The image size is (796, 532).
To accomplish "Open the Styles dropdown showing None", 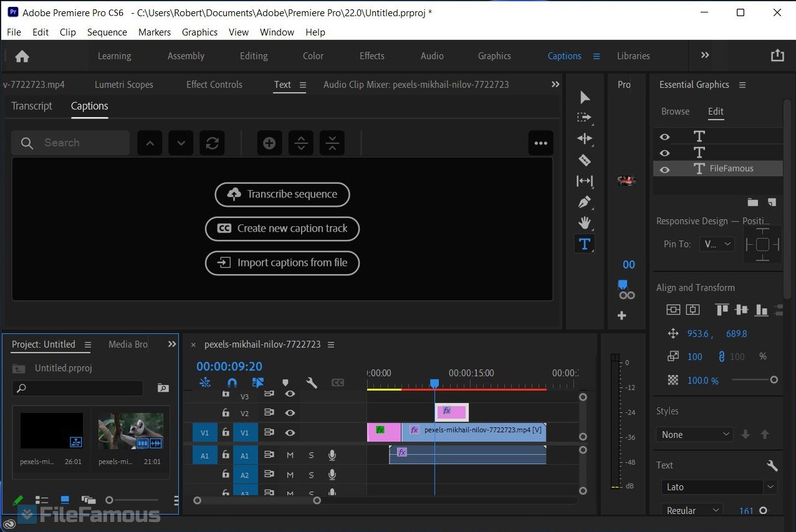I will pos(694,434).
